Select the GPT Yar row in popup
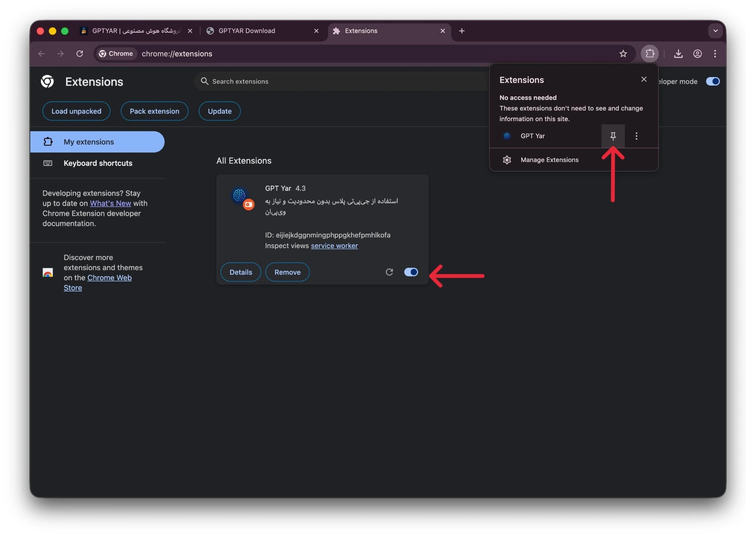This screenshot has width=756, height=537. tap(546, 136)
